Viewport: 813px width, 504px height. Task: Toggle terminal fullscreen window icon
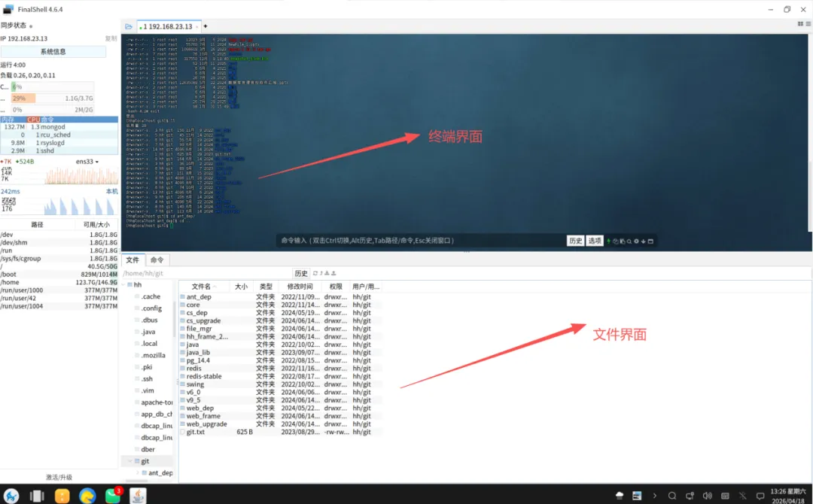pos(650,241)
